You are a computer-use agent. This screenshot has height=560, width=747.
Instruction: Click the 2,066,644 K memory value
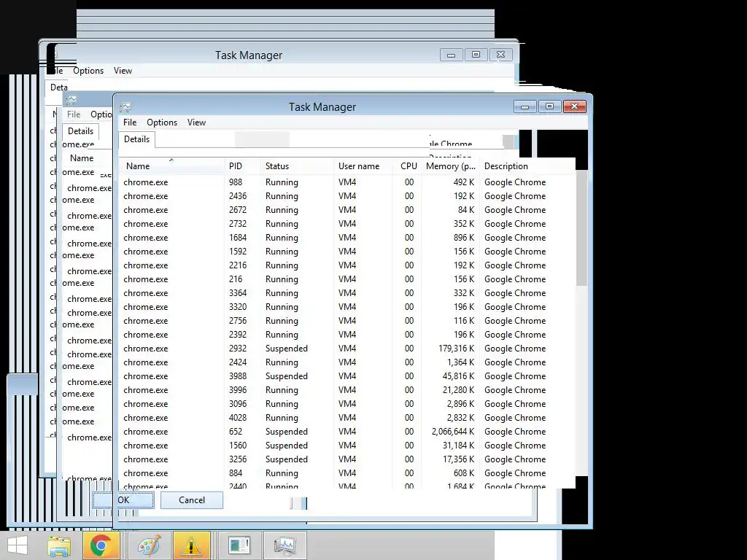tap(453, 432)
